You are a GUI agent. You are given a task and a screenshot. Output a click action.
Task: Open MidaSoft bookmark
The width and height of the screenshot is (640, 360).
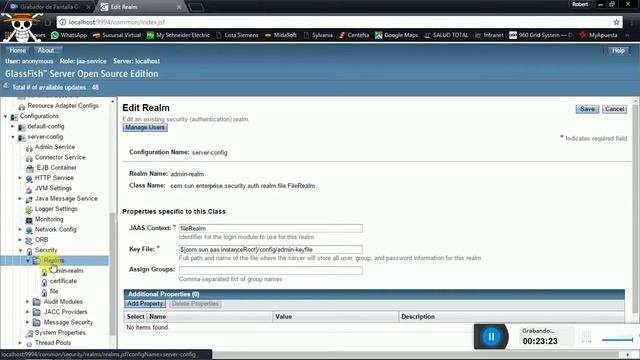[281, 36]
